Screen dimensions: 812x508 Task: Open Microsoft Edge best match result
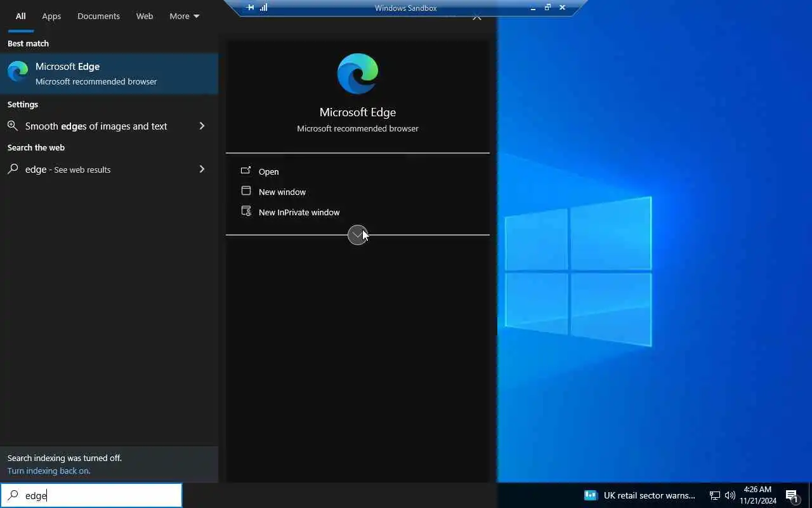(x=109, y=73)
